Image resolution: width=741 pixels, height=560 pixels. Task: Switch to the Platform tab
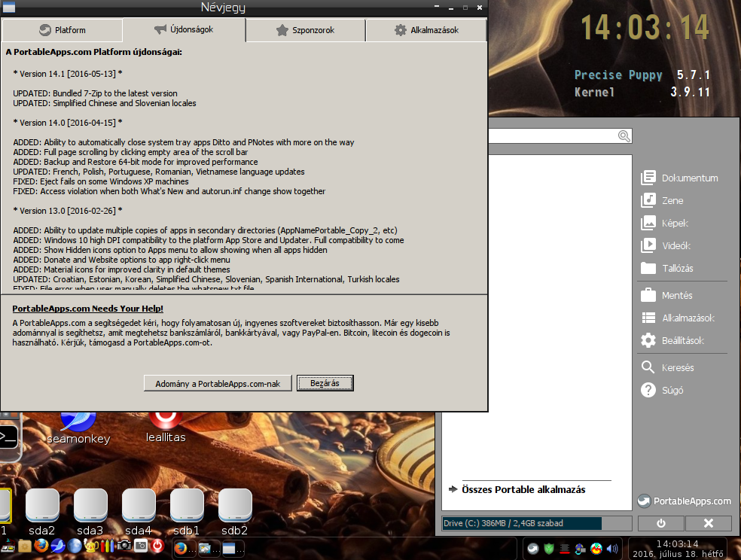coord(62,30)
